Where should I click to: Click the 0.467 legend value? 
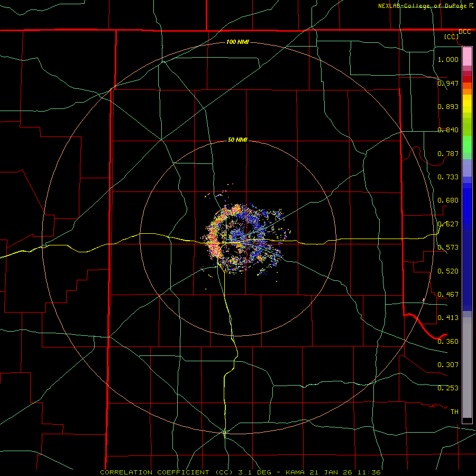pyautogui.click(x=448, y=295)
